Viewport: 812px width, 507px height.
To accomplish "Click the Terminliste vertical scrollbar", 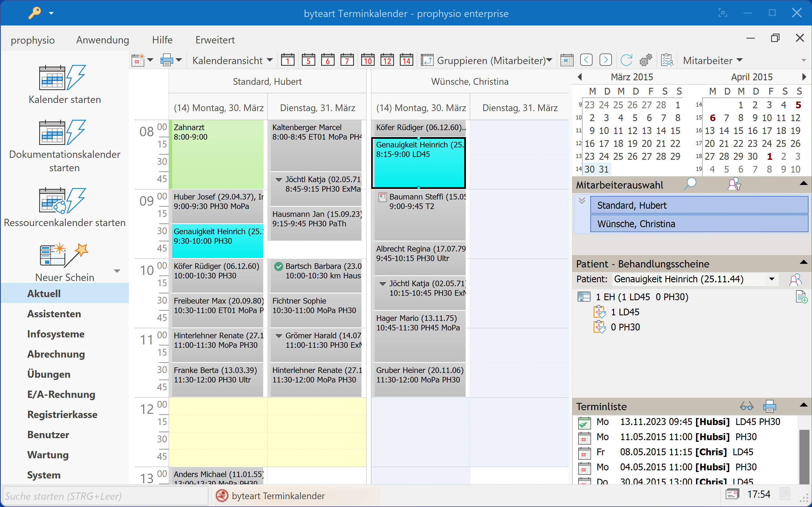I will tap(804, 456).
